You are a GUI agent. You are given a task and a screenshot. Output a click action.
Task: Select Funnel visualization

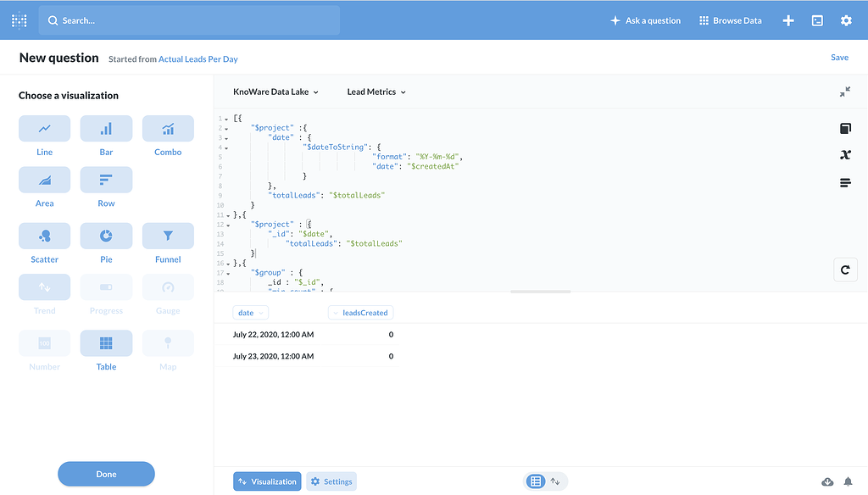(x=168, y=236)
